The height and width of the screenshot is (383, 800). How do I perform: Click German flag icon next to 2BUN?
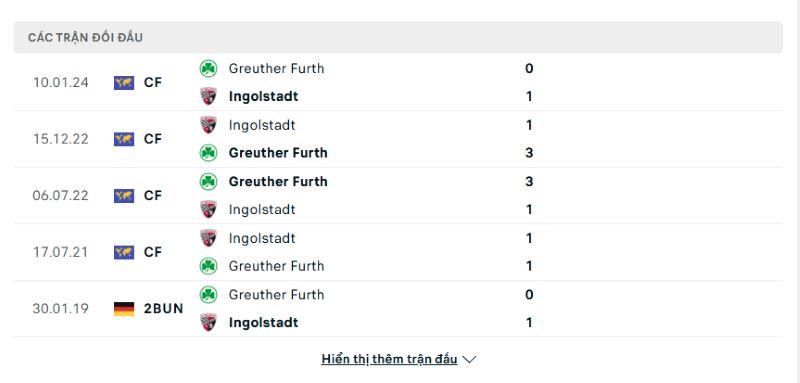[x=124, y=309]
